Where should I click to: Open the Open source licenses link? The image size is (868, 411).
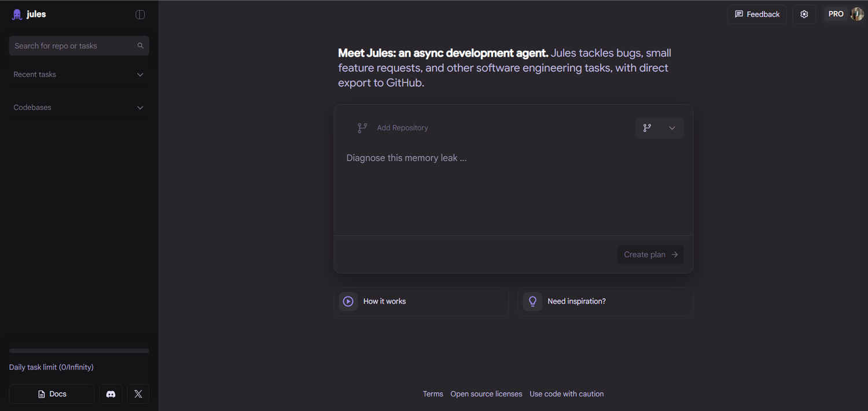486,394
